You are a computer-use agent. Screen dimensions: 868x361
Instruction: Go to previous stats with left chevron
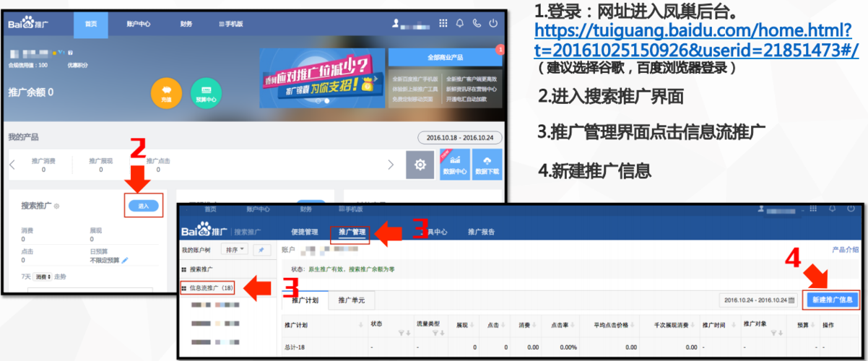point(12,165)
